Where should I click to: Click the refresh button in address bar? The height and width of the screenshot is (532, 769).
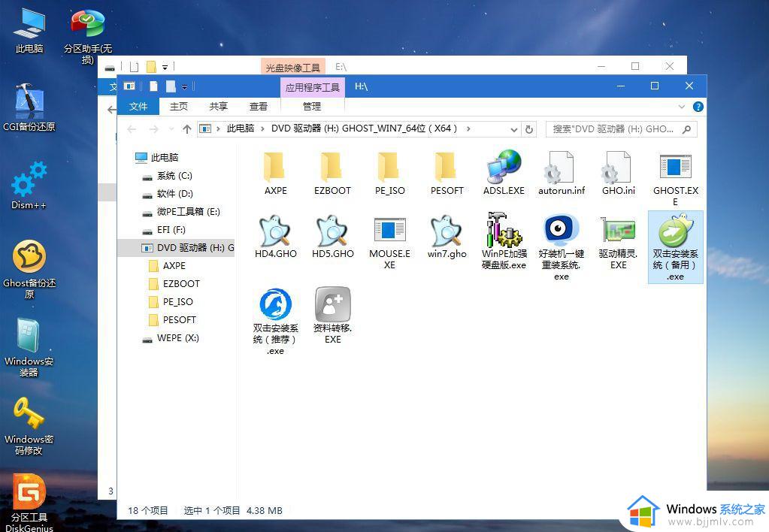click(529, 129)
